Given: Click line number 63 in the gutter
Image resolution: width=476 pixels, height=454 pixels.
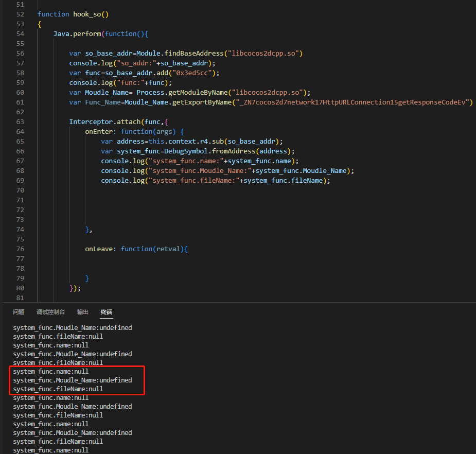Looking at the screenshot, I should (x=20, y=121).
